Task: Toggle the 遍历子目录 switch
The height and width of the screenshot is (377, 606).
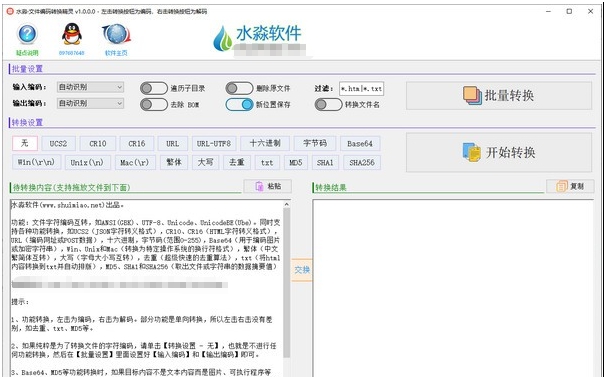Action: (153, 89)
